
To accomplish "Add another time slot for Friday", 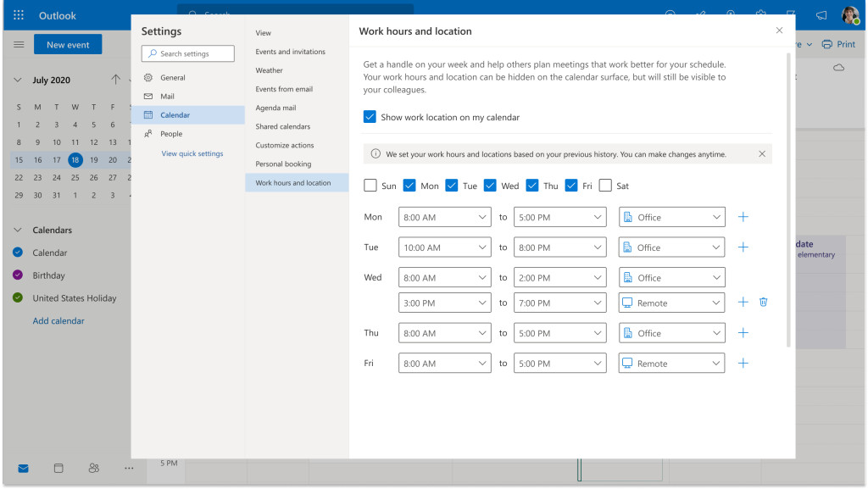I will pos(743,363).
